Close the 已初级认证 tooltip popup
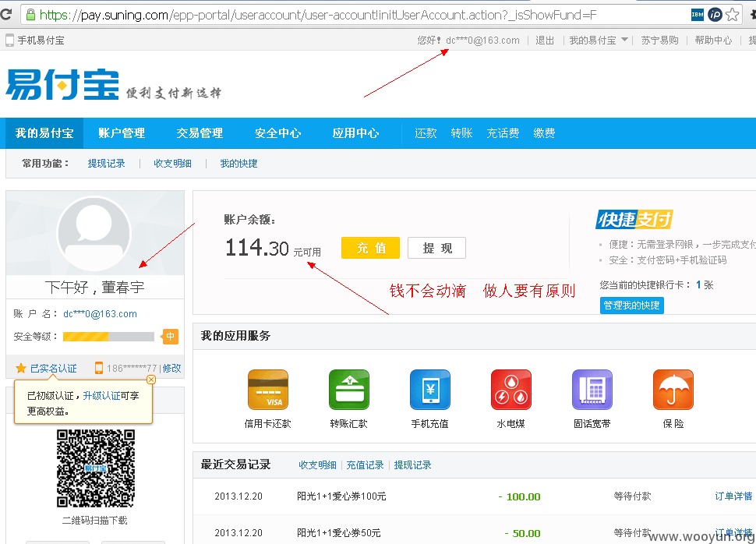The height and width of the screenshot is (544, 756). [x=151, y=380]
